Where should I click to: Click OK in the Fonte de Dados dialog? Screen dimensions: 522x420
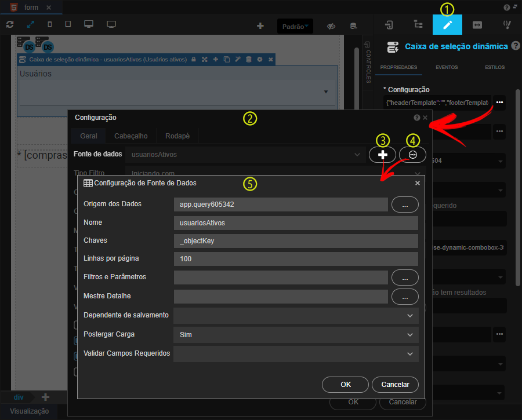click(x=345, y=385)
